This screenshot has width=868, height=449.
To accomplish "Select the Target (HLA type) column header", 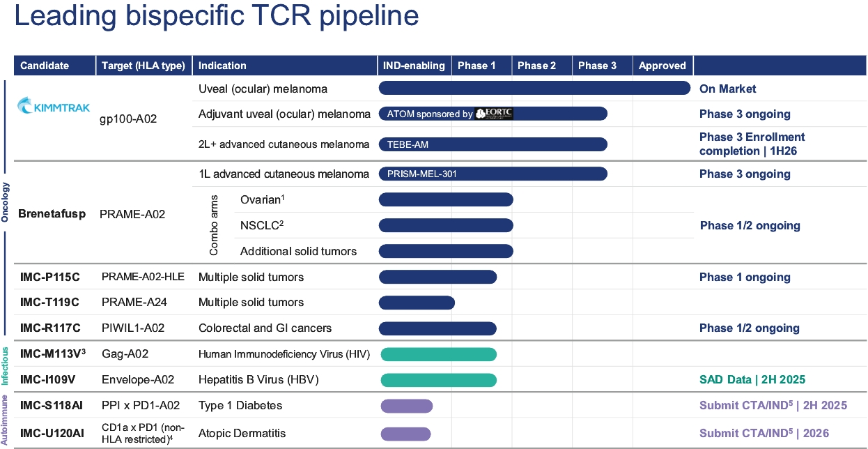I will pyautogui.click(x=143, y=66).
